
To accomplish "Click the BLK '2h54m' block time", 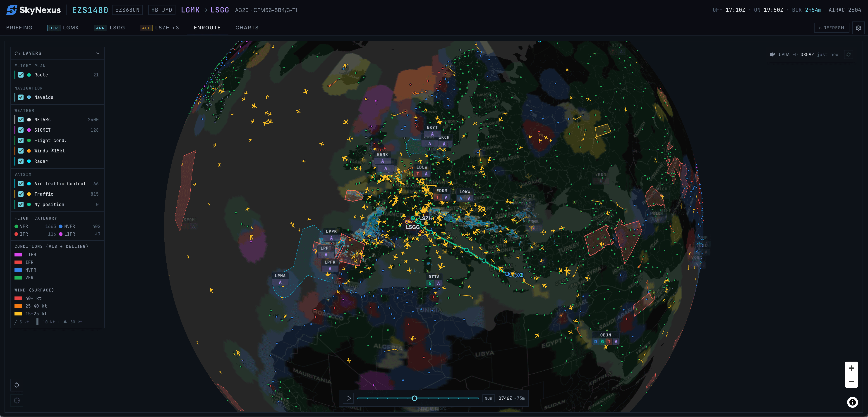I will (x=813, y=10).
